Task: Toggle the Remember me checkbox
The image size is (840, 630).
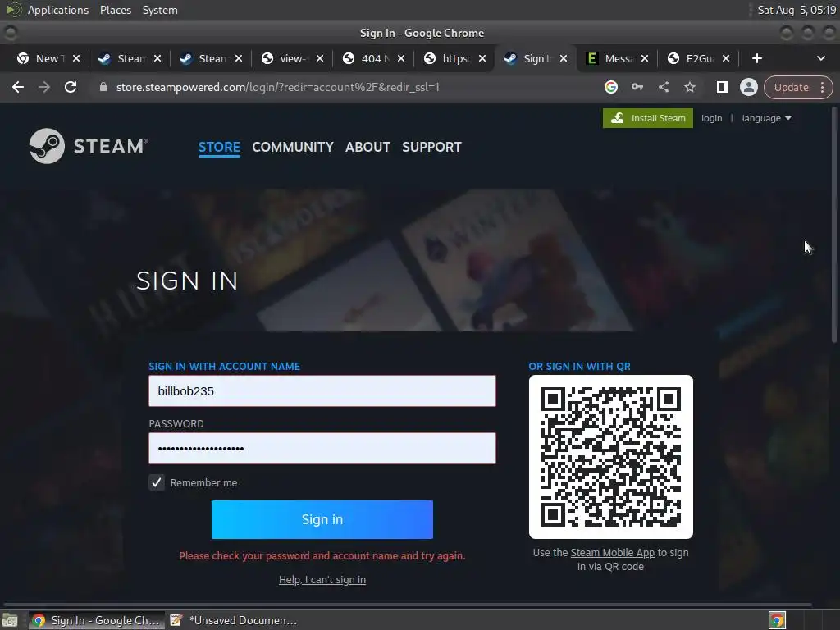Action: pos(157,482)
